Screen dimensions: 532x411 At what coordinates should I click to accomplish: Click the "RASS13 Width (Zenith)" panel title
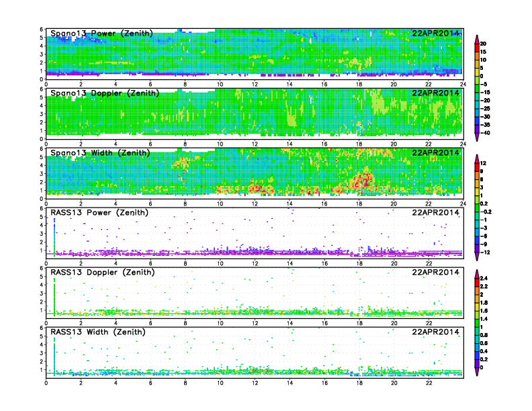97,332
